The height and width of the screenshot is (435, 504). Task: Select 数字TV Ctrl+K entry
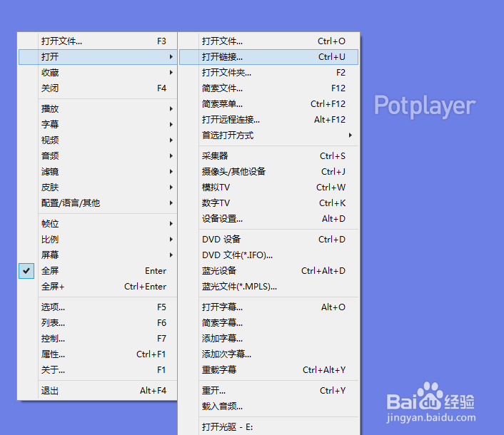pos(268,203)
